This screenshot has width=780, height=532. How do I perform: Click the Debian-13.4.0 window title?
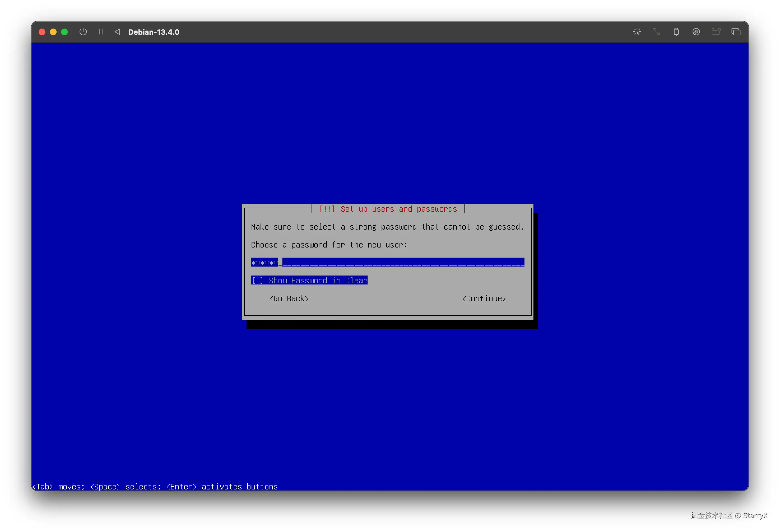click(154, 32)
